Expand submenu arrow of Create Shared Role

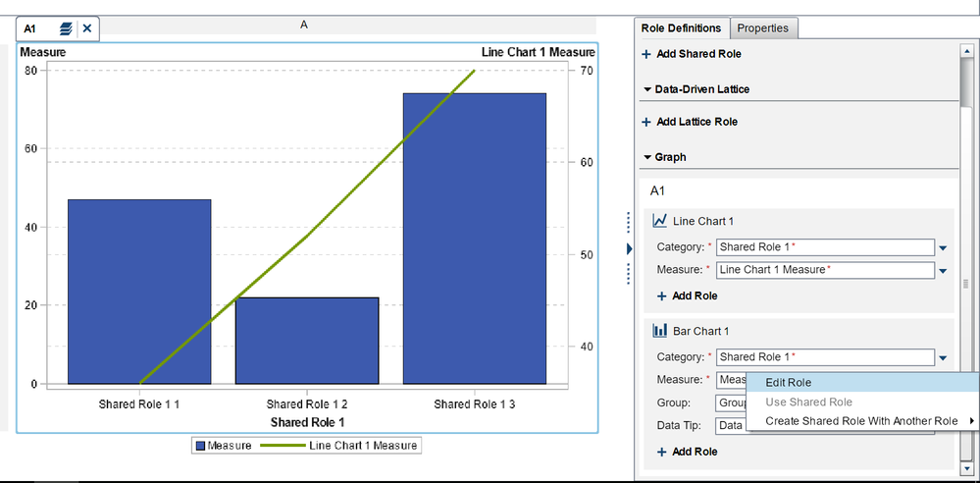click(x=972, y=421)
